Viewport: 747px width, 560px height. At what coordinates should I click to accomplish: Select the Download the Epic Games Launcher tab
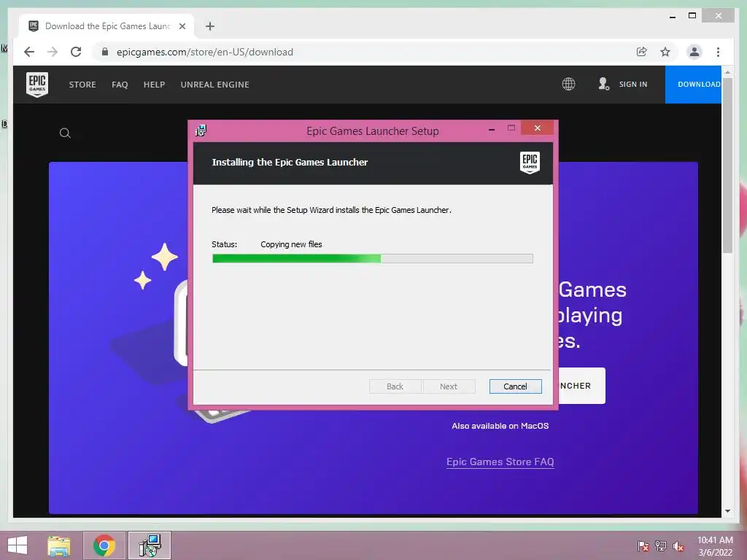(x=107, y=26)
